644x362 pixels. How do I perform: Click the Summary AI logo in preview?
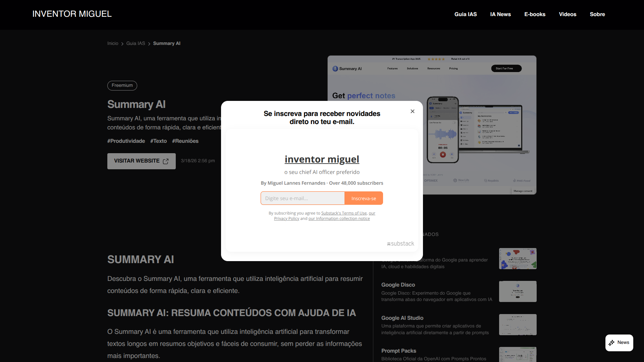click(347, 69)
